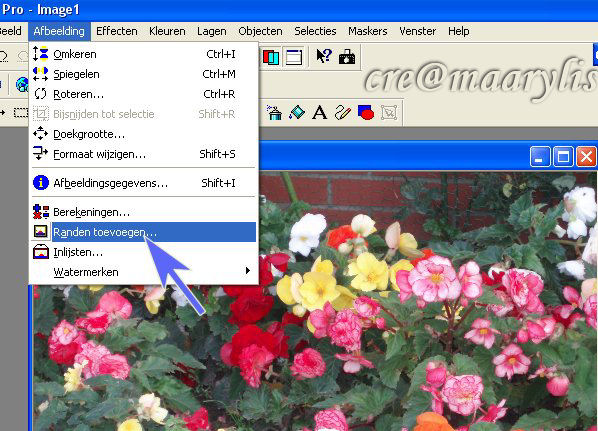Open the Lagen menu
Image resolution: width=598 pixels, height=431 pixels.
click(212, 31)
